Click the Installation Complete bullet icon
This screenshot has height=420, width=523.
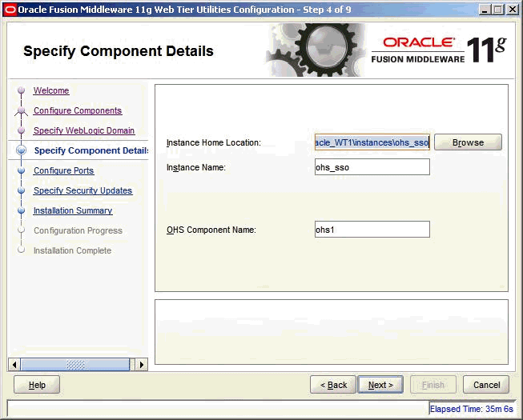[22, 250]
